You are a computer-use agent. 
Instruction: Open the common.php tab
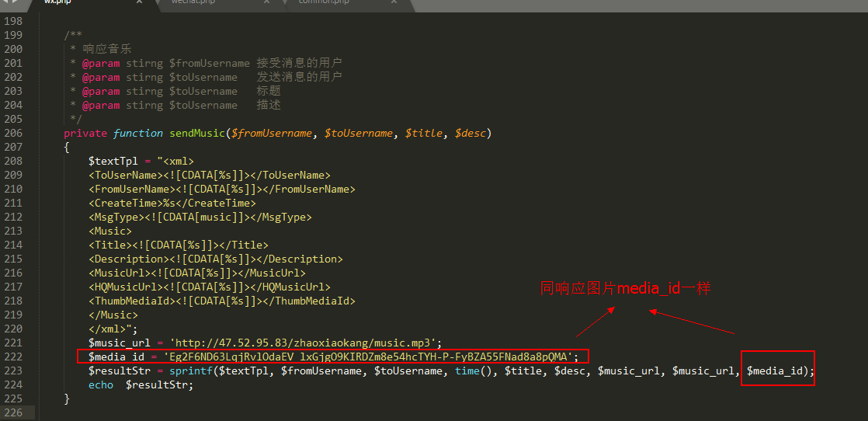pyautogui.click(x=324, y=2)
